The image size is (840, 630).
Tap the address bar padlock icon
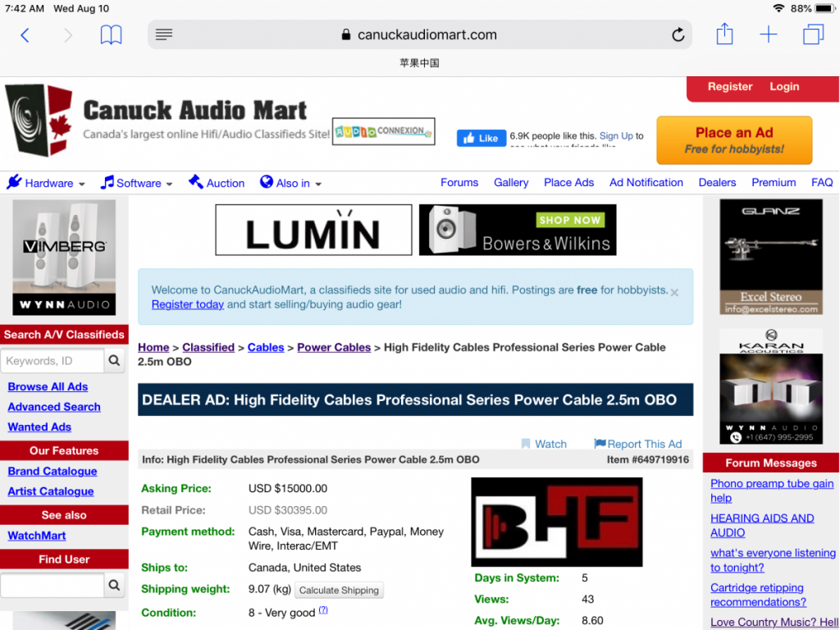(346, 34)
